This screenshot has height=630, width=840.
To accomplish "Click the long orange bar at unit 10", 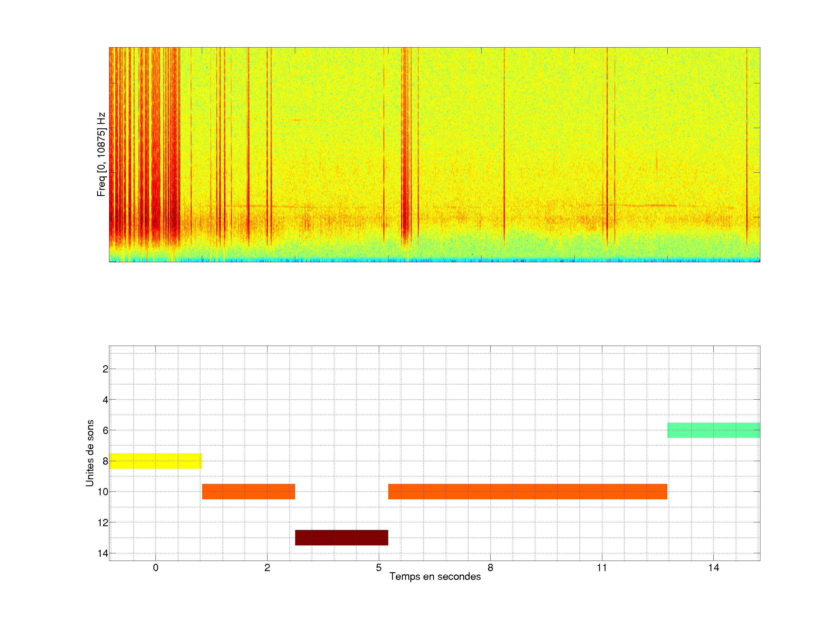I will click(x=527, y=491).
